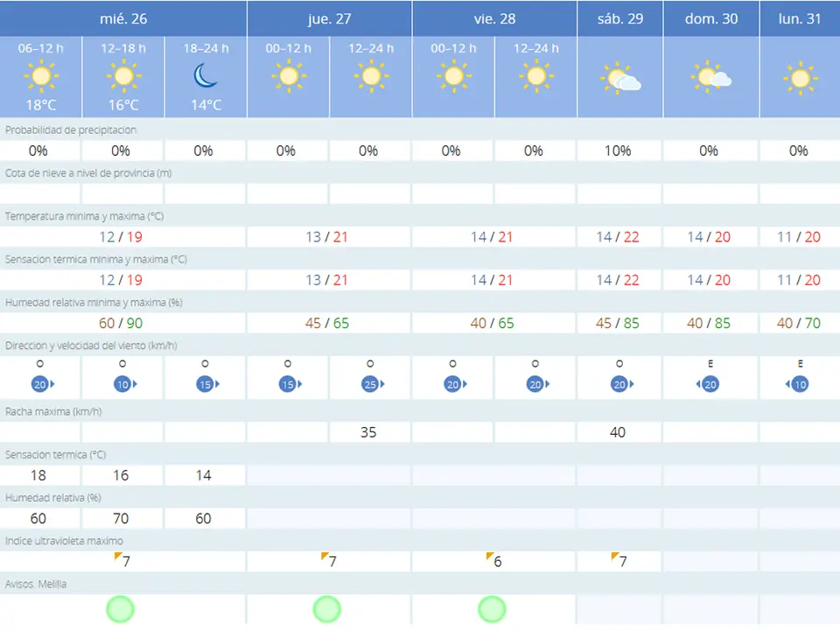840x630 pixels.
Task: Click the sun icon for jue. 27 12–24 h
Action: [x=371, y=76]
